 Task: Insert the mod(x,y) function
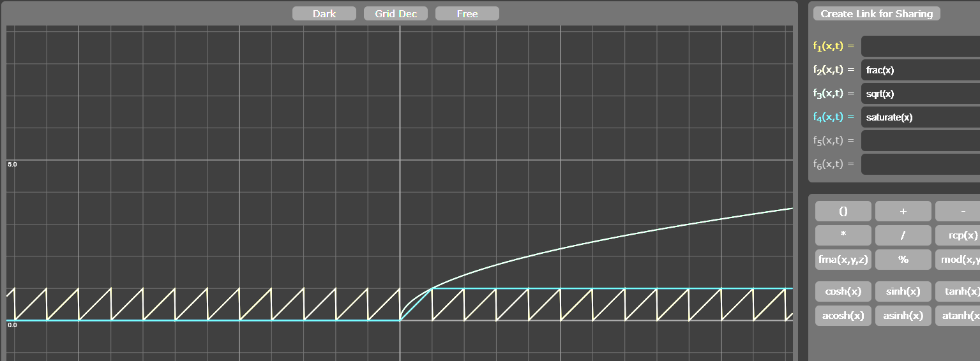pos(958,259)
